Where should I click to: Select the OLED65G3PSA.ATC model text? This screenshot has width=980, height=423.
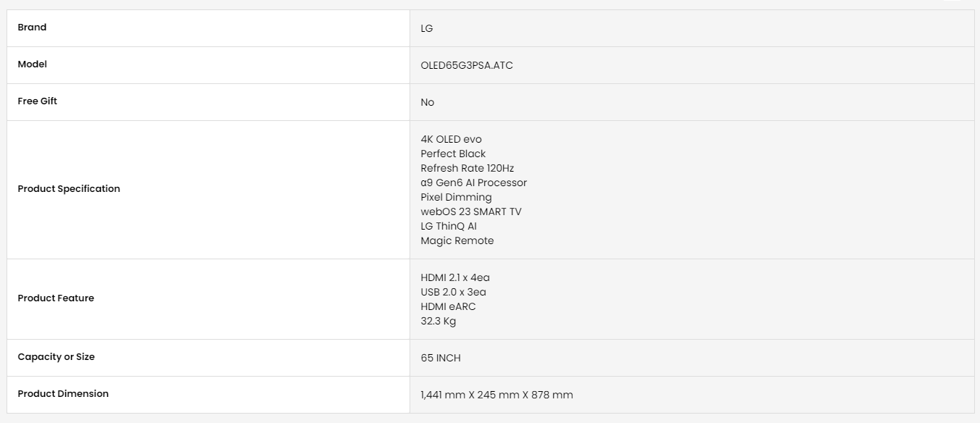(x=466, y=65)
